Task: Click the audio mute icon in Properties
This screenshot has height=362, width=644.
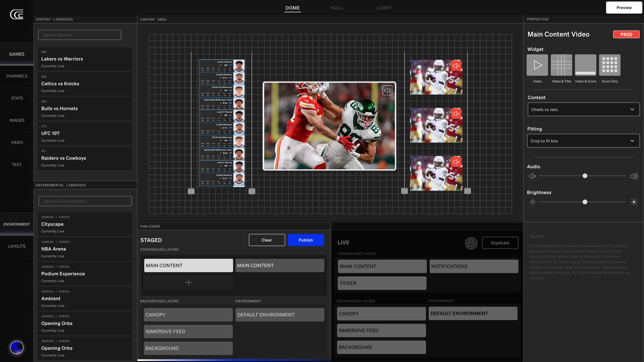Action: point(533,176)
